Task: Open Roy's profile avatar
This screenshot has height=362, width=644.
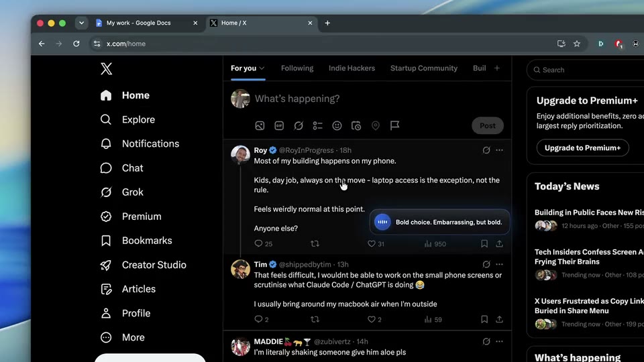Action: [240, 155]
